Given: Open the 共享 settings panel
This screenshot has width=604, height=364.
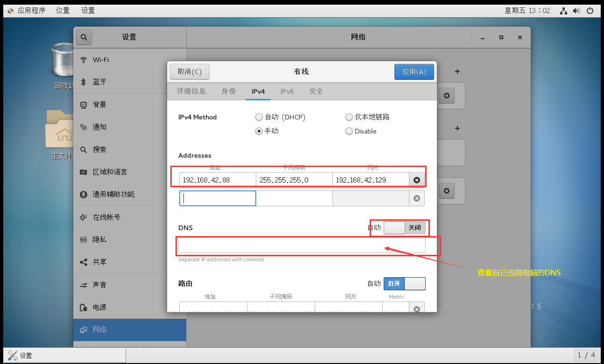Looking at the screenshot, I should pyautogui.click(x=130, y=262).
